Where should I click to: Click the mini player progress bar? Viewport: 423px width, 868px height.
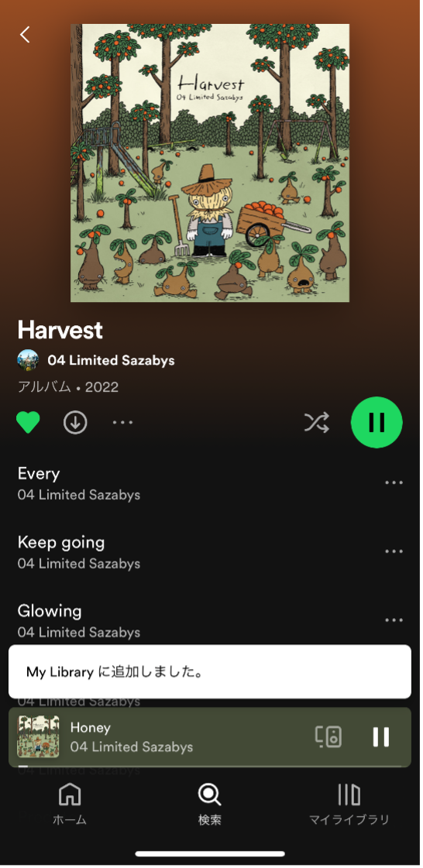[x=210, y=766]
